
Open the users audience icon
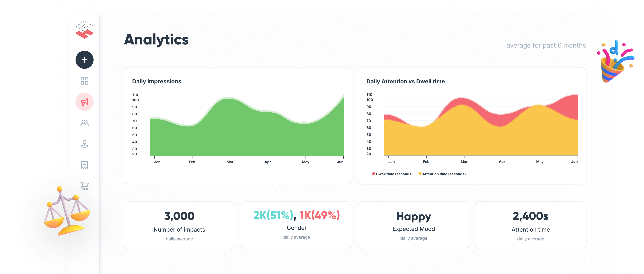(84, 123)
